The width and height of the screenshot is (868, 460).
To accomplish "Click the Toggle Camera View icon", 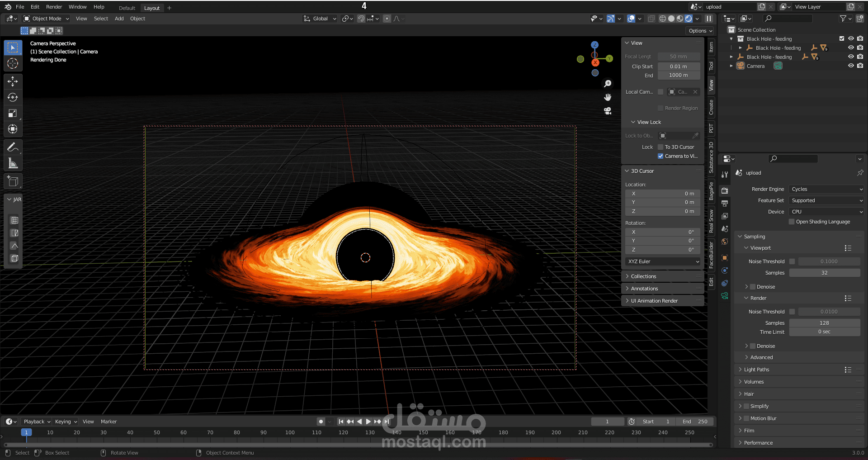I will pyautogui.click(x=608, y=111).
